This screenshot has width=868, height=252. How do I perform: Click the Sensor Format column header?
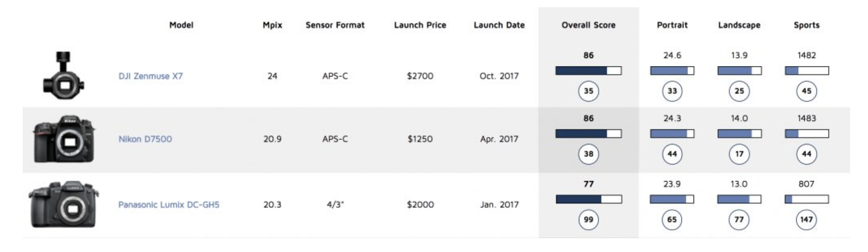coord(335,25)
